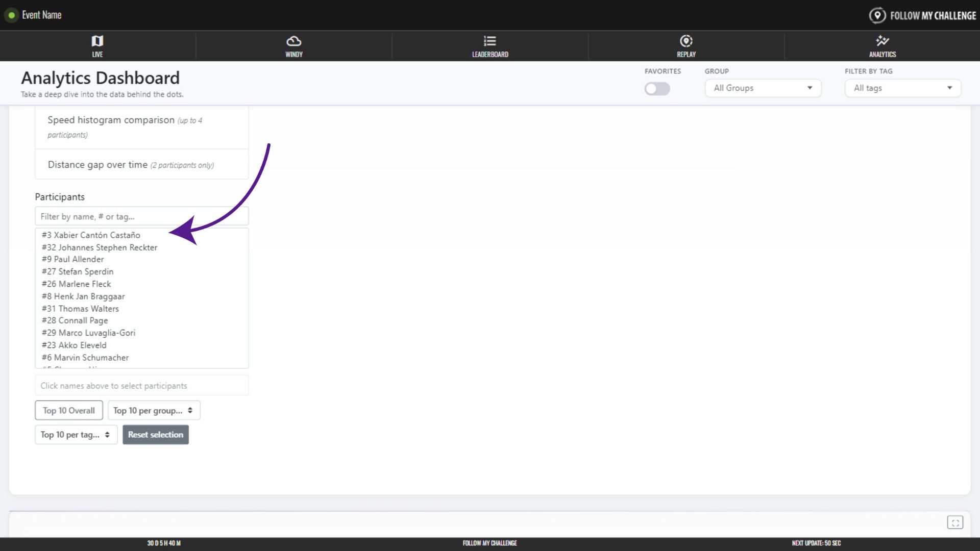The height and width of the screenshot is (551, 980).
Task: Select participant #26 Marlene Fleck
Action: click(x=77, y=284)
